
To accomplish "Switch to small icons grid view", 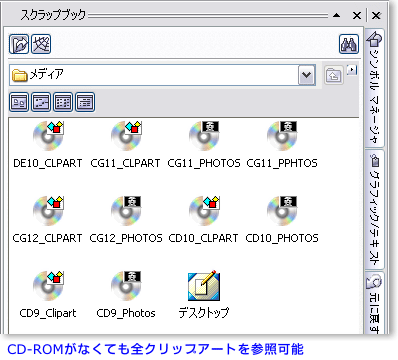I will tap(63, 102).
